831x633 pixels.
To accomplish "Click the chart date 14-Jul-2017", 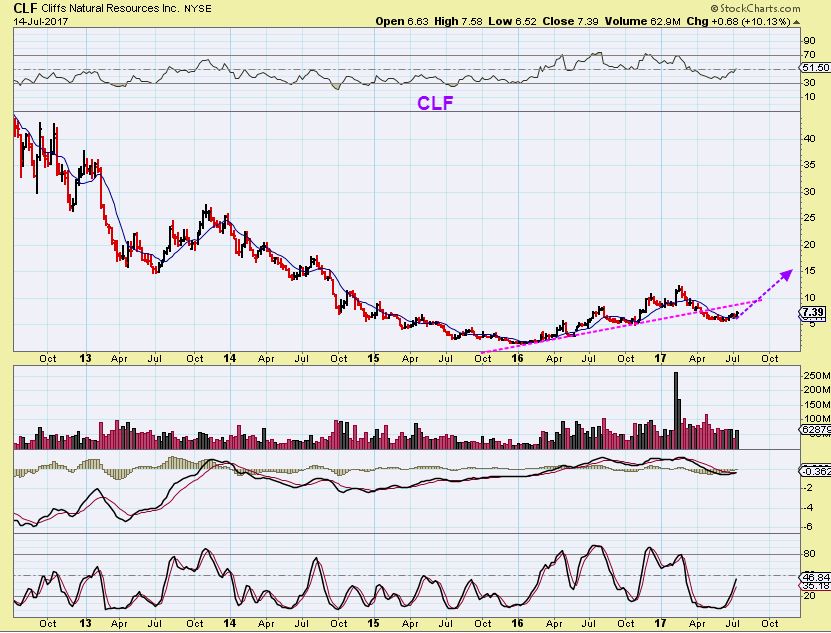I will 41,22.
